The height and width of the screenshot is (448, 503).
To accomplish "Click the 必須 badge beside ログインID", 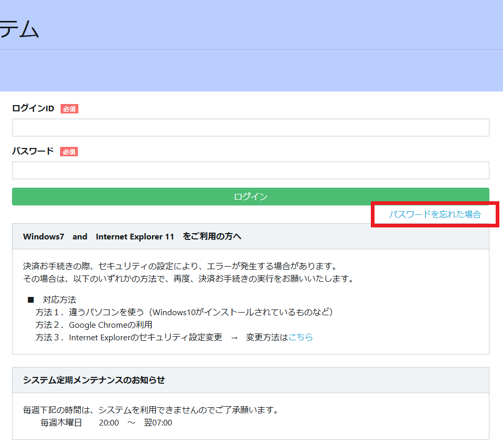I will [x=69, y=109].
